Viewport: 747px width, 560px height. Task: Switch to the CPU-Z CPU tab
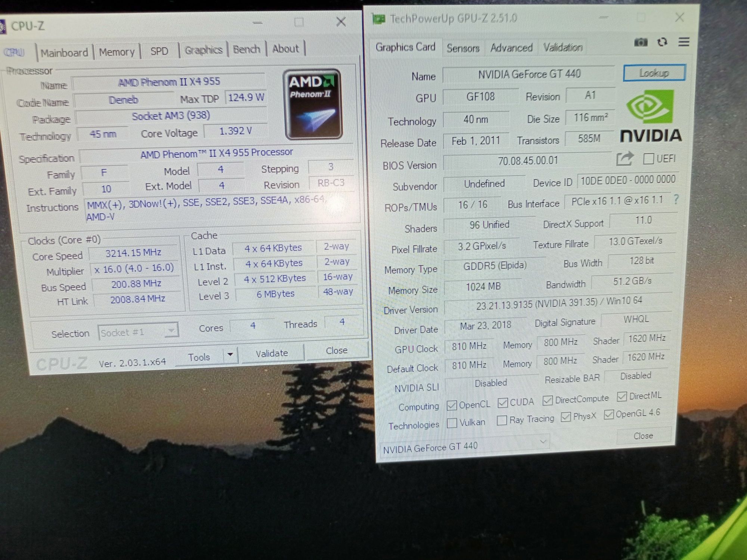[14, 53]
